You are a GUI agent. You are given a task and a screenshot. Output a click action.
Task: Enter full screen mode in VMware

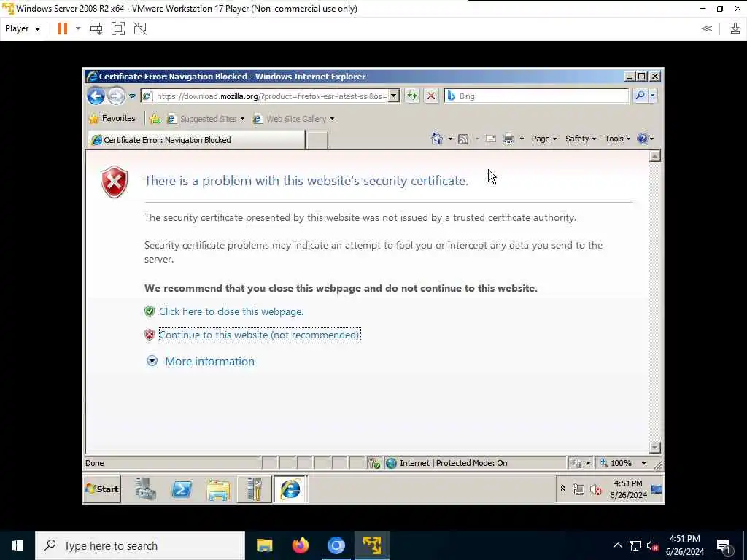tap(118, 28)
